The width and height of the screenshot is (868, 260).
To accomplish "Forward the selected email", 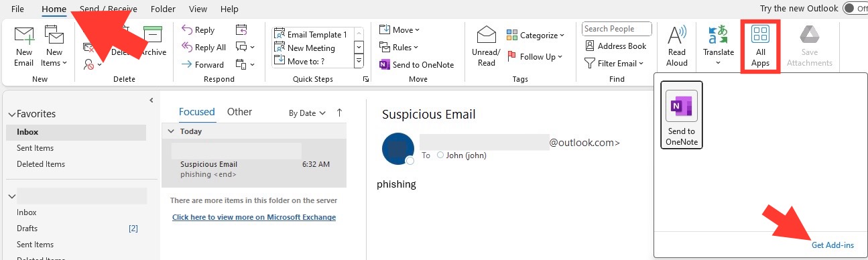I will click(x=203, y=65).
